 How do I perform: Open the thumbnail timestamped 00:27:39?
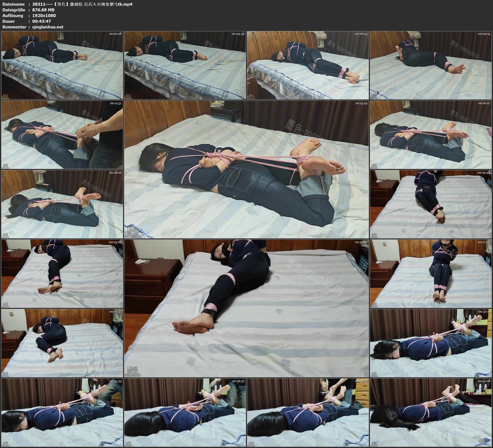(x=431, y=274)
